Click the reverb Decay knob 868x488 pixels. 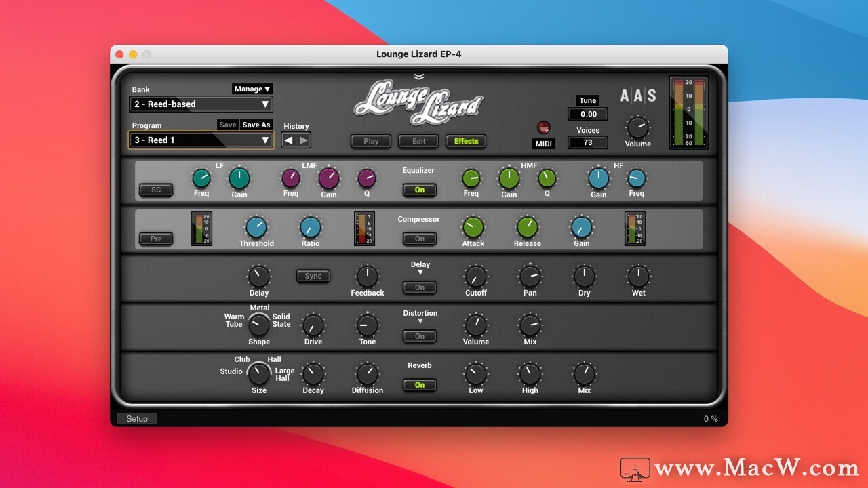[313, 374]
